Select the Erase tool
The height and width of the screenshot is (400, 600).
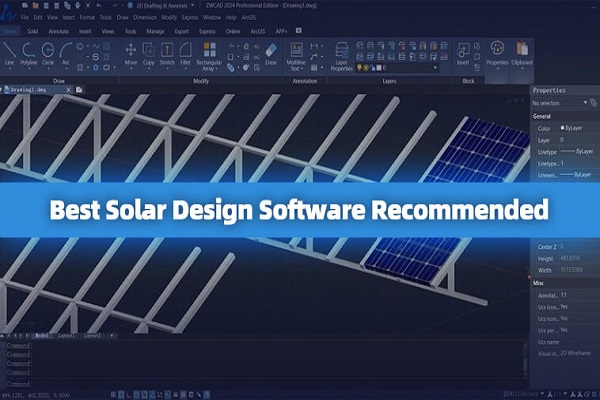[x=271, y=54]
